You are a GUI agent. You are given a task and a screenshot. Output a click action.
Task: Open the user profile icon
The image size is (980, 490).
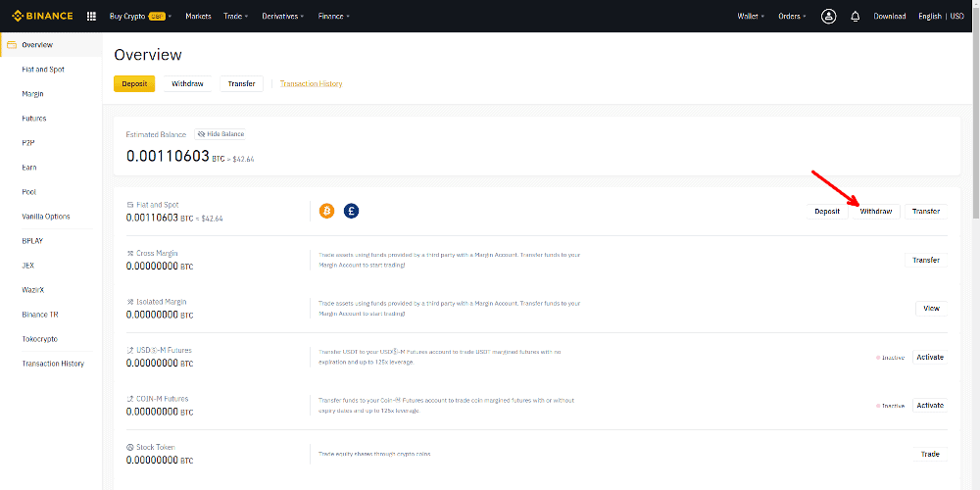pyautogui.click(x=829, y=17)
